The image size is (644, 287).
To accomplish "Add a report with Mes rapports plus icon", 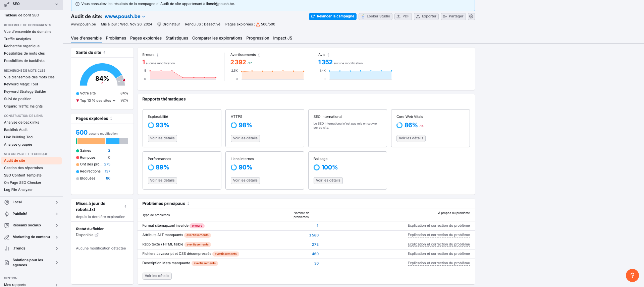I will tap(57, 285).
